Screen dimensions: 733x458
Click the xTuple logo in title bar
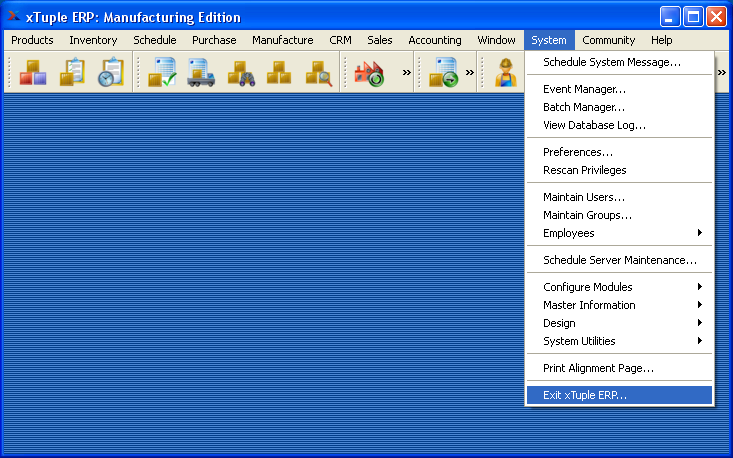pyautogui.click(x=14, y=16)
